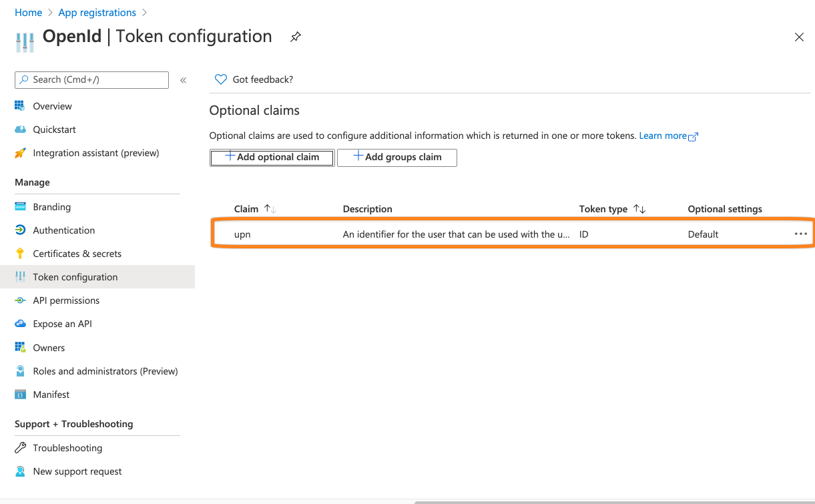Sort table by Token type column
Viewport: 815px width, 504px height.
click(x=639, y=209)
